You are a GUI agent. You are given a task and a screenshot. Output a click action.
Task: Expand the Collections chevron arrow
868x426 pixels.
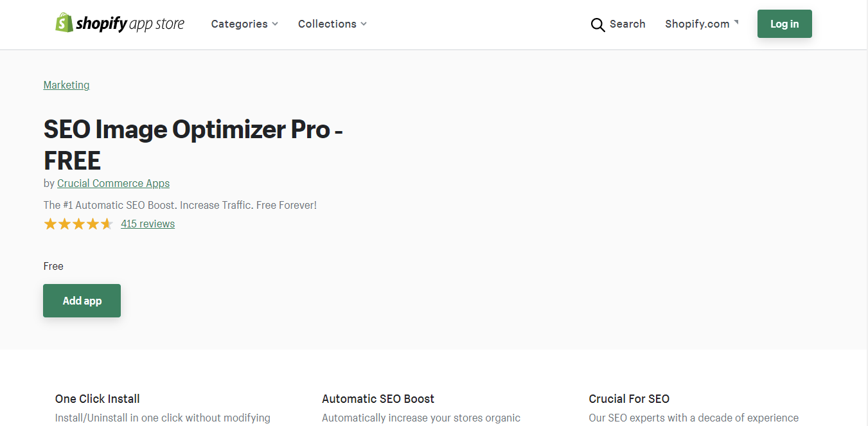(364, 24)
